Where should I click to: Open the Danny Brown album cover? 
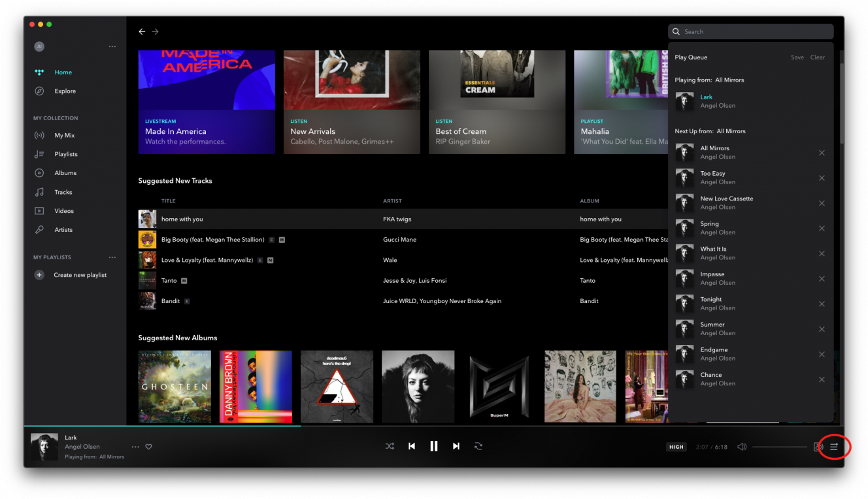[x=256, y=387]
